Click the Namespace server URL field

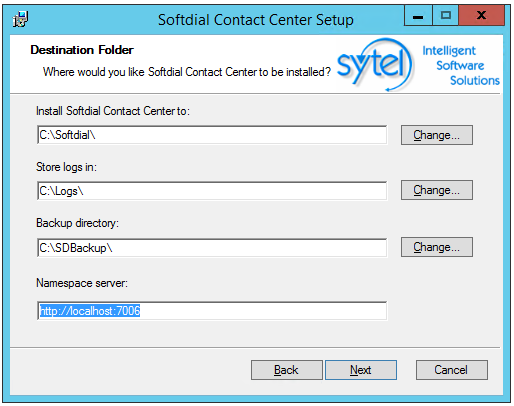[x=212, y=311]
